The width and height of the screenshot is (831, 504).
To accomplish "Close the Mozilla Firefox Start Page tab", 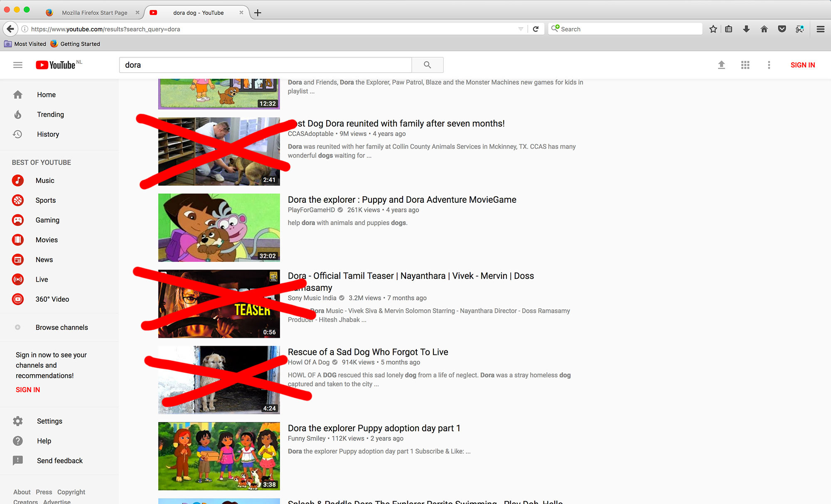I will pos(138,13).
